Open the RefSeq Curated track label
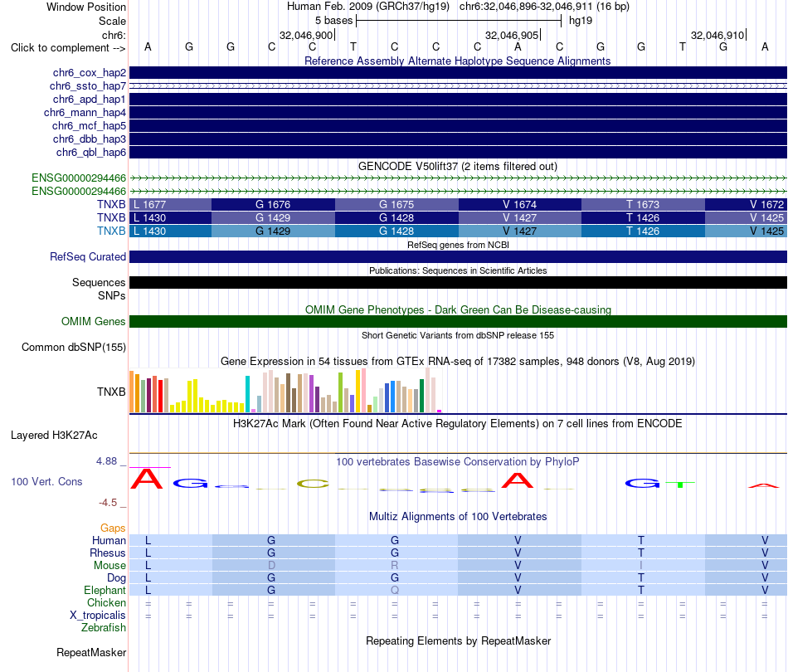This screenshot has width=788, height=672. [88, 257]
